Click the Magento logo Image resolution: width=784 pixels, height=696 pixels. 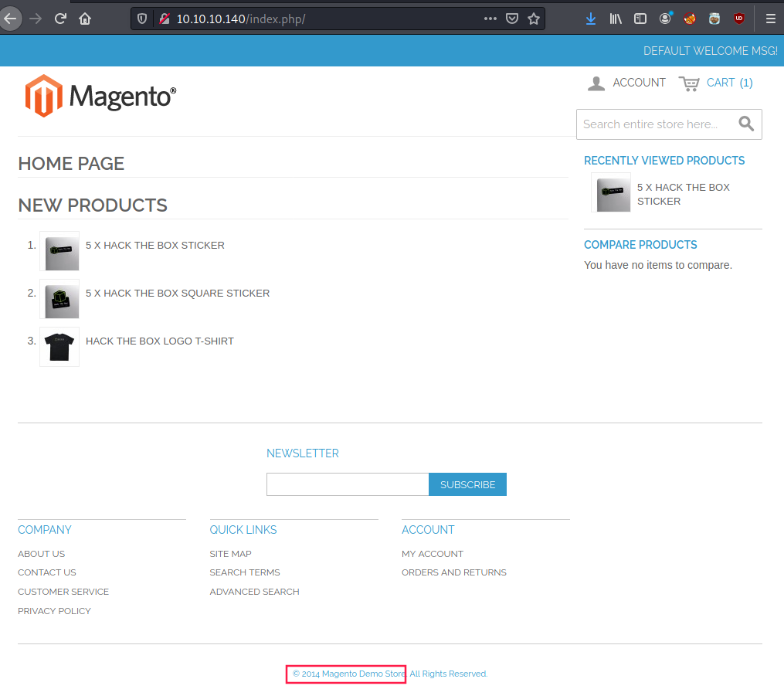click(x=100, y=96)
